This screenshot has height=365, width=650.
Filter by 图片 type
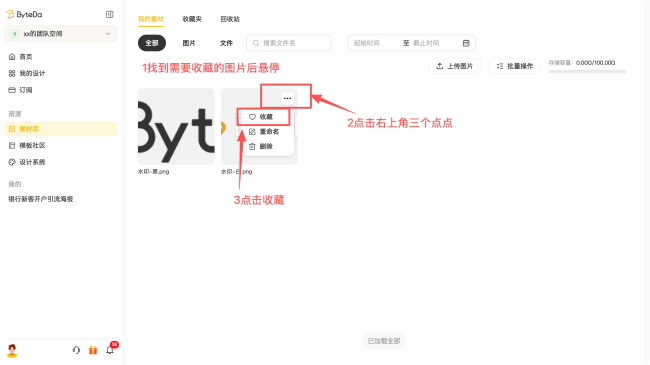point(189,43)
